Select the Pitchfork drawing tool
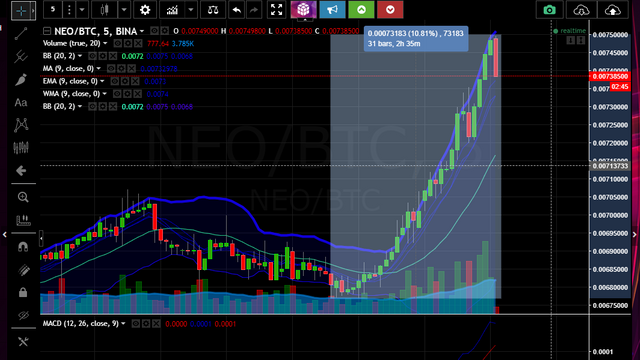The width and height of the screenshot is (640, 360). click(21, 56)
